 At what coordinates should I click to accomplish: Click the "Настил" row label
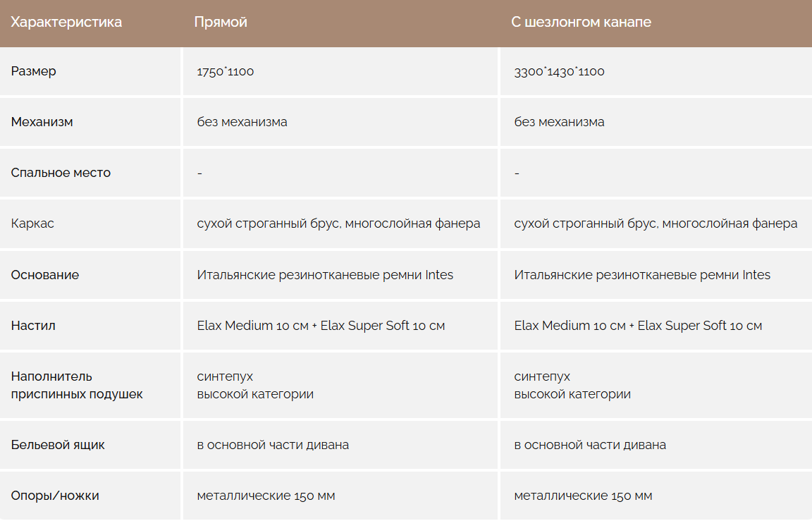(x=33, y=326)
